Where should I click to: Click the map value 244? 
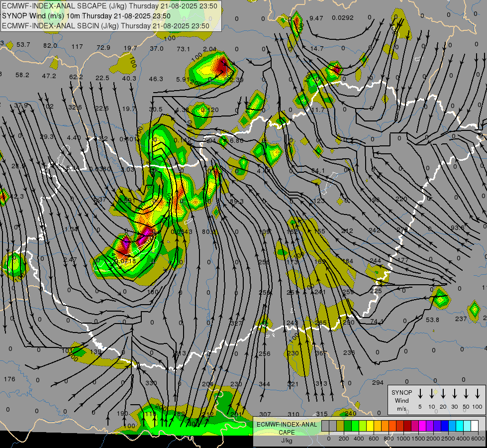point(375,260)
